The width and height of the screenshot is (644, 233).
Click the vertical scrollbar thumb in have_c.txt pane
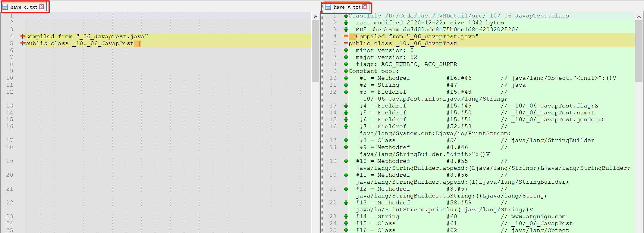click(316, 51)
